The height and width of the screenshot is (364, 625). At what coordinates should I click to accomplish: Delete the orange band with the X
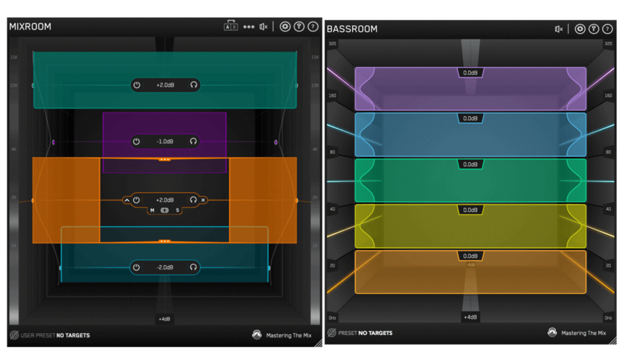203,200
